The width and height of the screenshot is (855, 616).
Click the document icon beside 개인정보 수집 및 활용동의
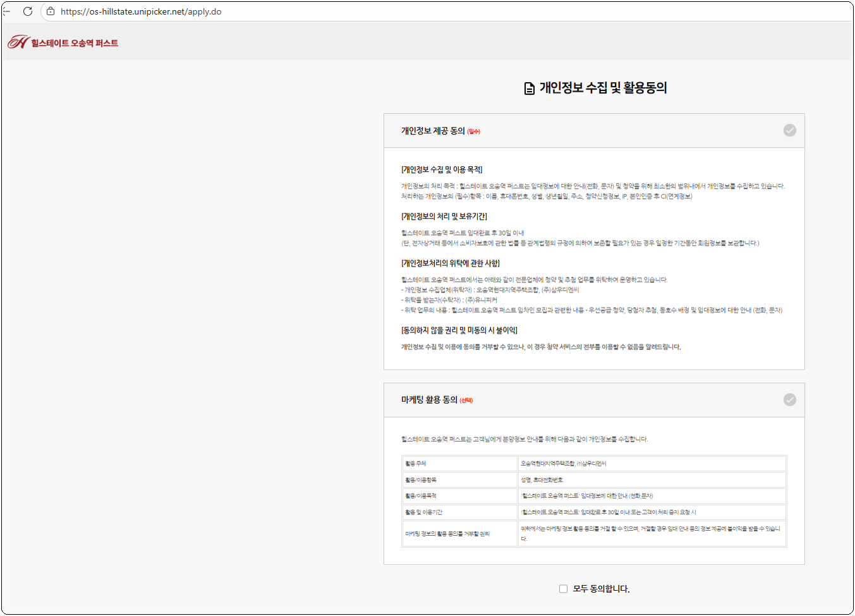pos(530,88)
